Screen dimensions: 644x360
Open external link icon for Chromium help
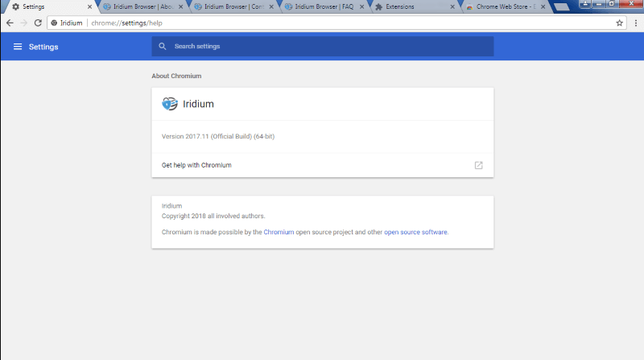pos(478,165)
